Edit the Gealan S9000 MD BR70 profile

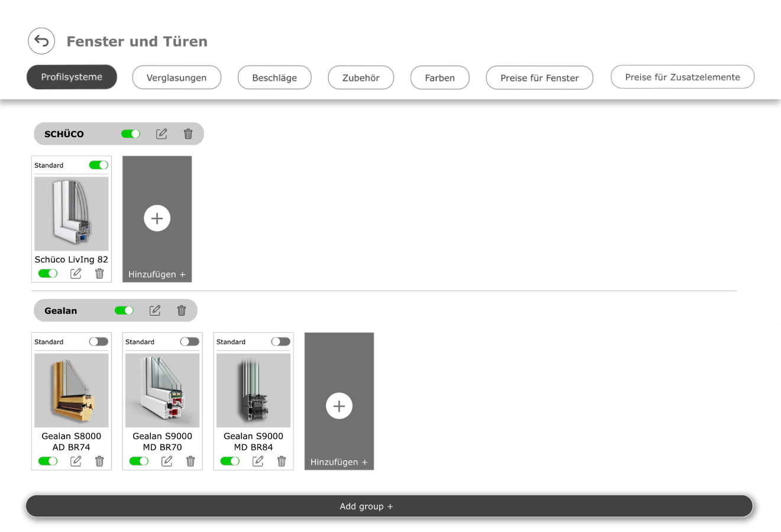click(166, 461)
